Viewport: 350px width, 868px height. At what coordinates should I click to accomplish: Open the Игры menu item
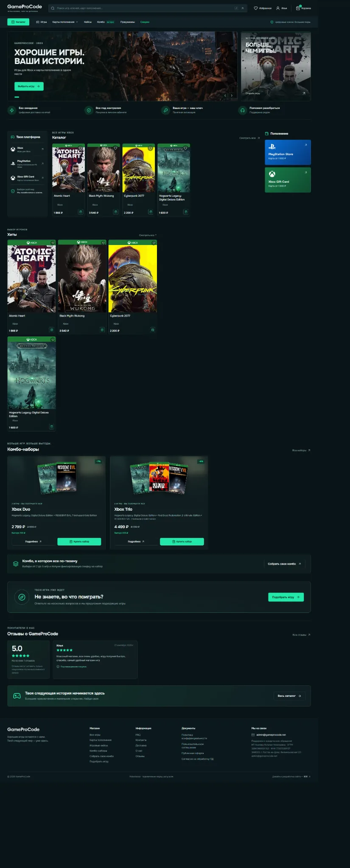[42, 22]
